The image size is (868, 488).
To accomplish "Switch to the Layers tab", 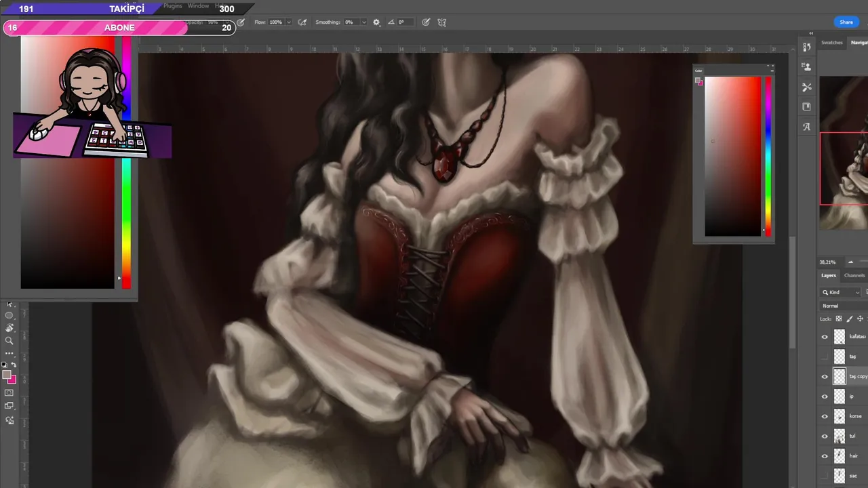I will (829, 275).
